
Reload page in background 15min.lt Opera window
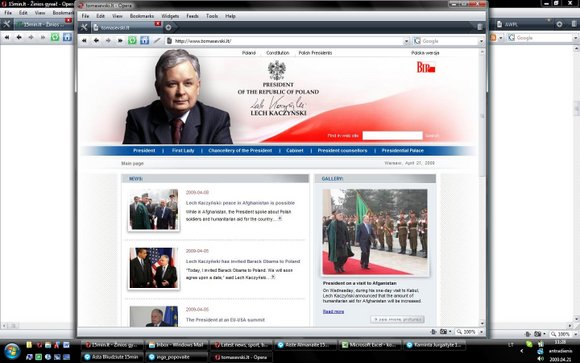click(55, 37)
